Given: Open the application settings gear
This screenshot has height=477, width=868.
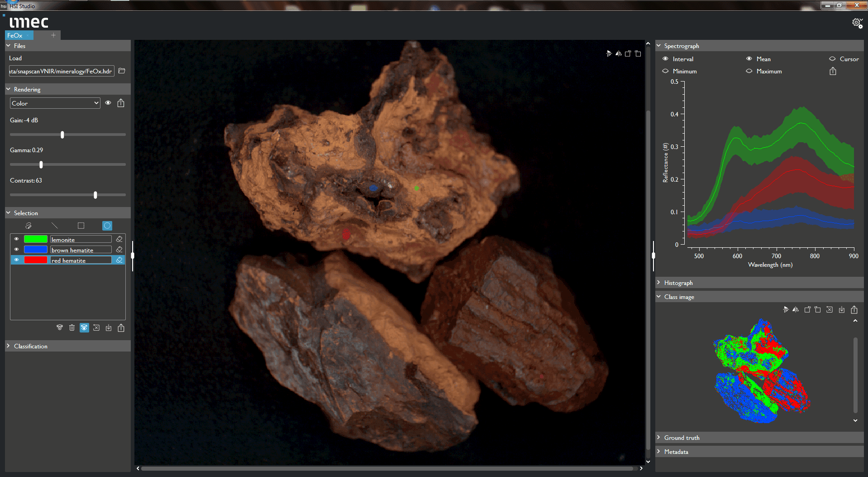Looking at the screenshot, I should [x=857, y=23].
